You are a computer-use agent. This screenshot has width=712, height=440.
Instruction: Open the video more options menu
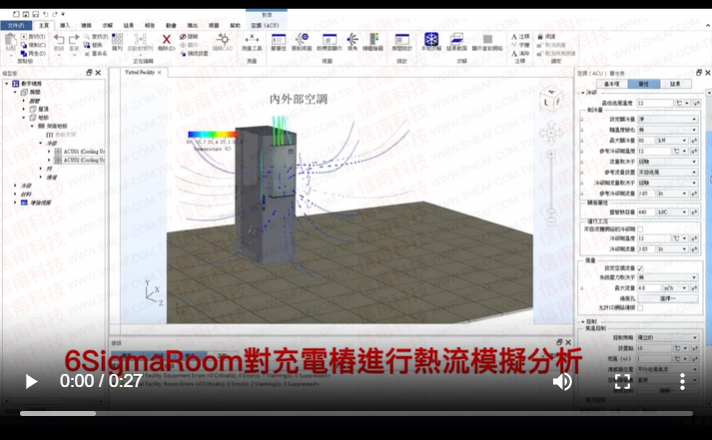click(x=682, y=381)
